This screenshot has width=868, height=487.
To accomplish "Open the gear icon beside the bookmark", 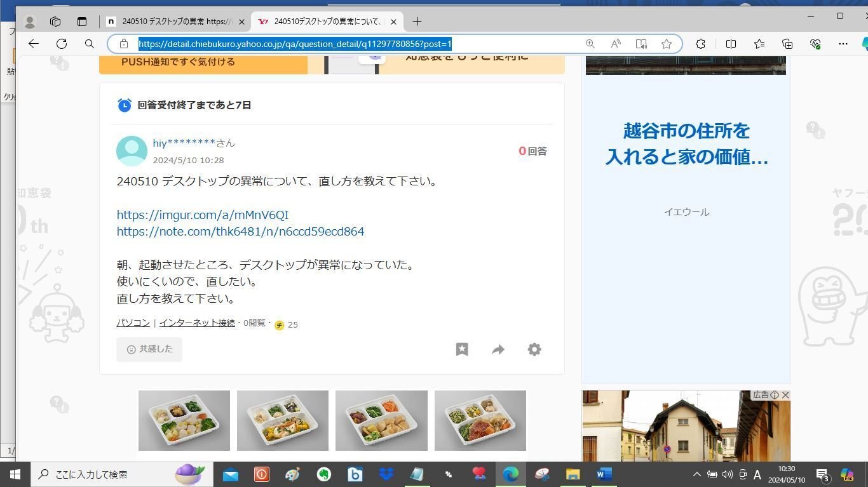I will point(534,349).
